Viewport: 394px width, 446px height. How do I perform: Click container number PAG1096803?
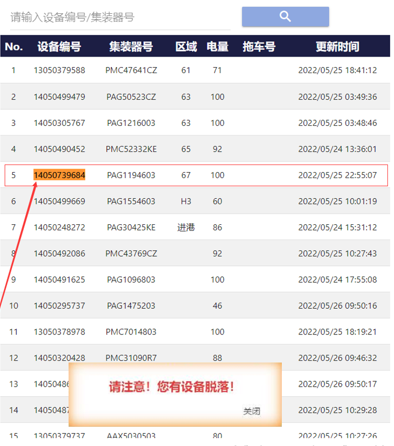click(131, 280)
